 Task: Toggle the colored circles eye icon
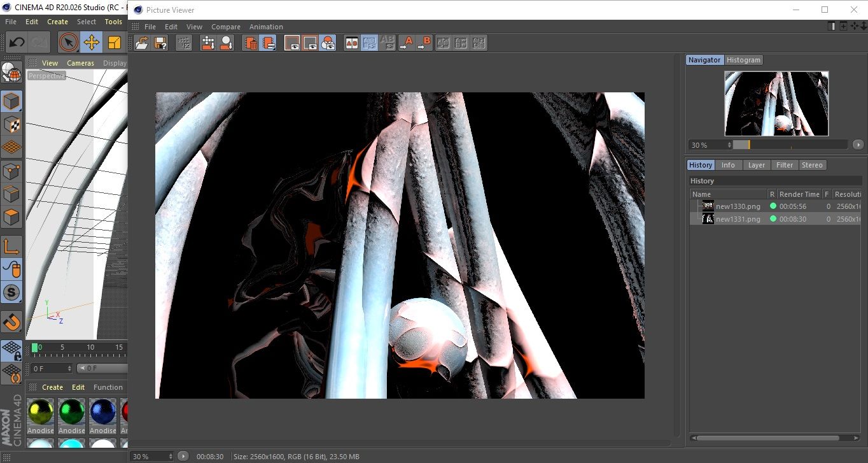[328, 43]
